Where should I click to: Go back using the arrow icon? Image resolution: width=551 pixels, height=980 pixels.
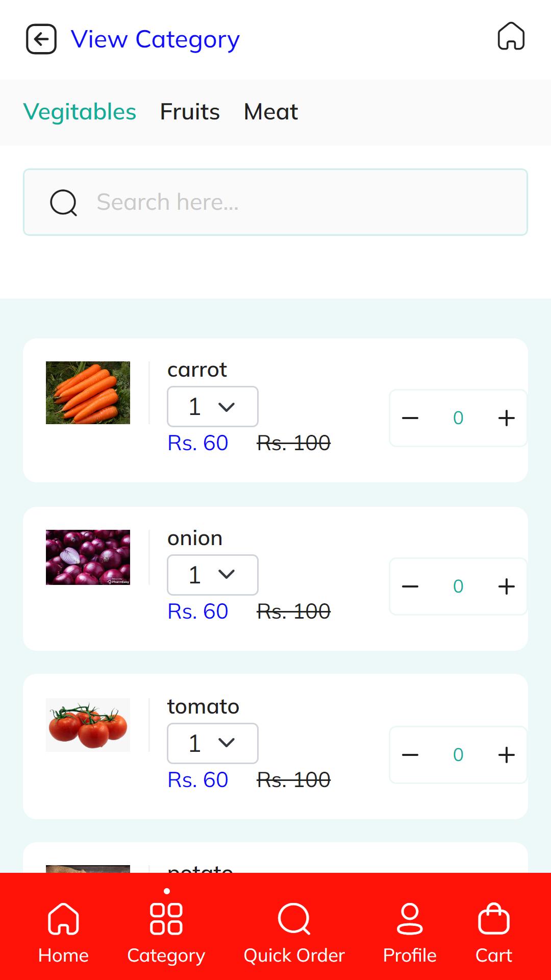41,39
